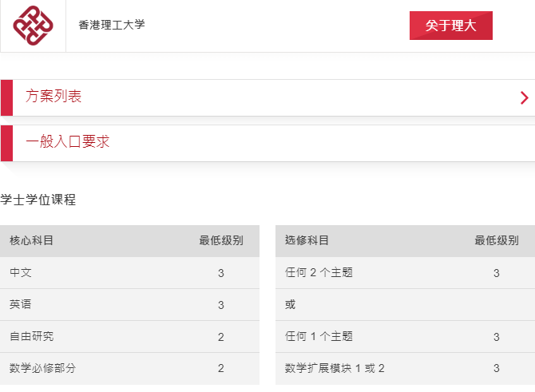
Task: Click the 核心科目 column header
Action: point(31,240)
